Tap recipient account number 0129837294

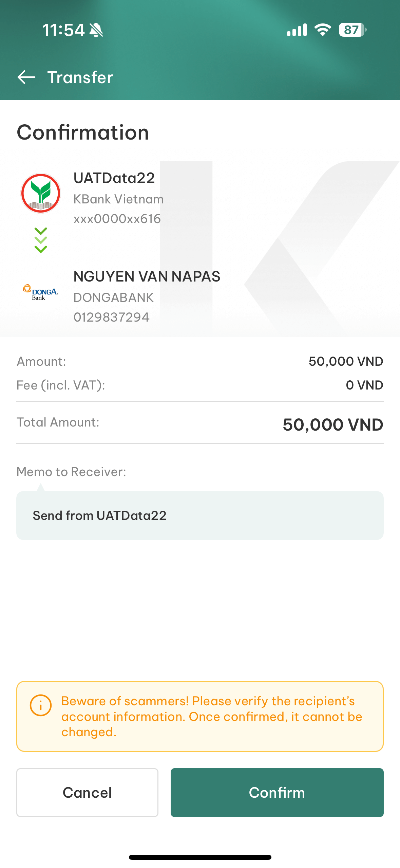pos(112,317)
